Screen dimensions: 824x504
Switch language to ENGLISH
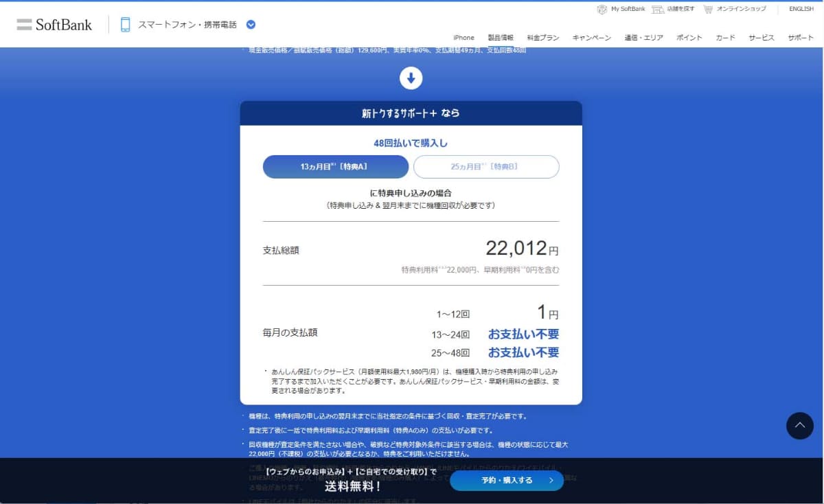tap(801, 9)
